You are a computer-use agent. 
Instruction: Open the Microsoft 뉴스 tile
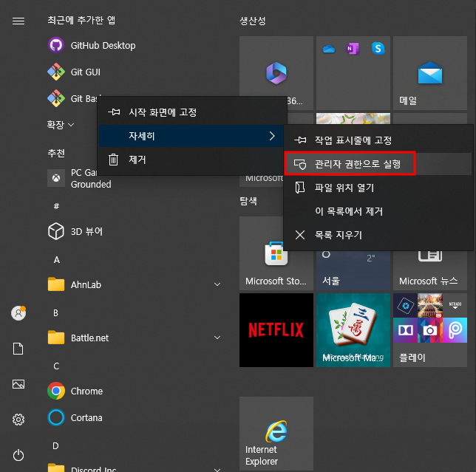click(430, 270)
